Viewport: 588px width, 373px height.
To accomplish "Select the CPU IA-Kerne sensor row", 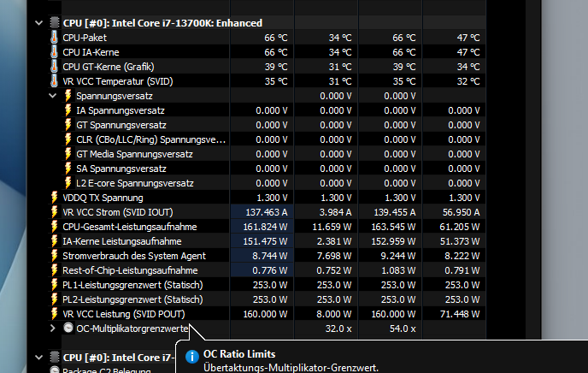I will 267,52.
